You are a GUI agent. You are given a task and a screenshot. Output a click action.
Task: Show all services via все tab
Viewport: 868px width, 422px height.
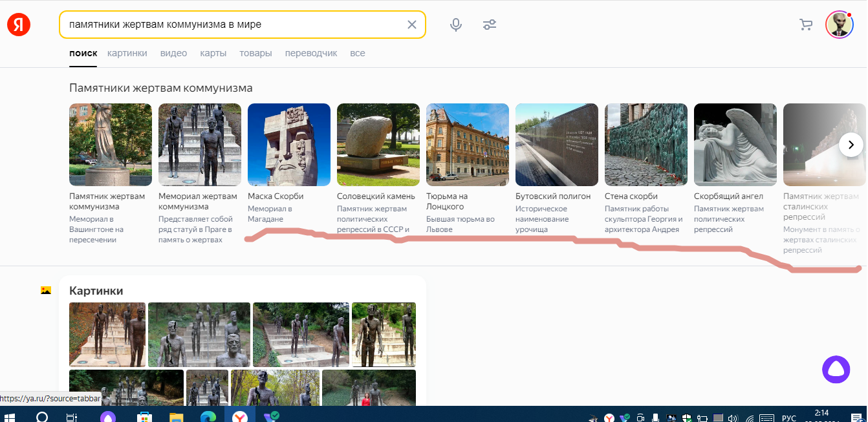(x=358, y=53)
